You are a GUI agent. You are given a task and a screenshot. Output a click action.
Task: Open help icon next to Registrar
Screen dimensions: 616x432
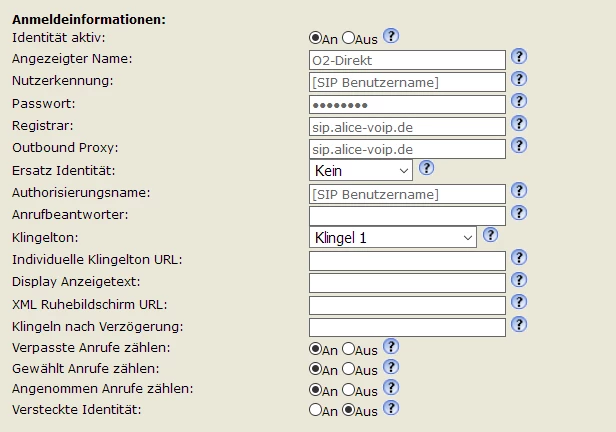click(x=519, y=124)
